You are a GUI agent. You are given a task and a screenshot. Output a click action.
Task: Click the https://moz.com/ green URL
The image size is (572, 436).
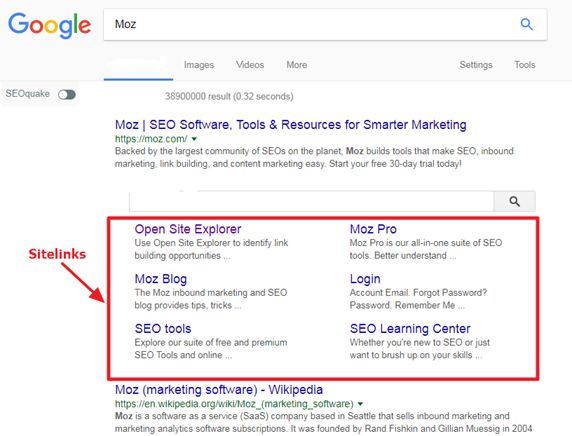[151, 139]
